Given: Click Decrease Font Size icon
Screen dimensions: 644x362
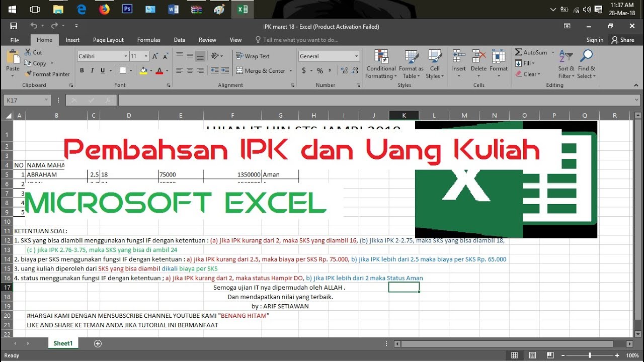Looking at the screenshot, I should coord(166,56).
